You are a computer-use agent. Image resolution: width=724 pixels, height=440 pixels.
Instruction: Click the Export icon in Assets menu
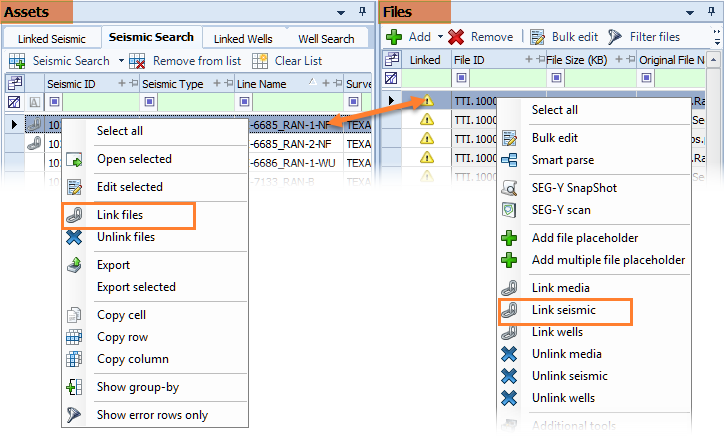(74, 265)
